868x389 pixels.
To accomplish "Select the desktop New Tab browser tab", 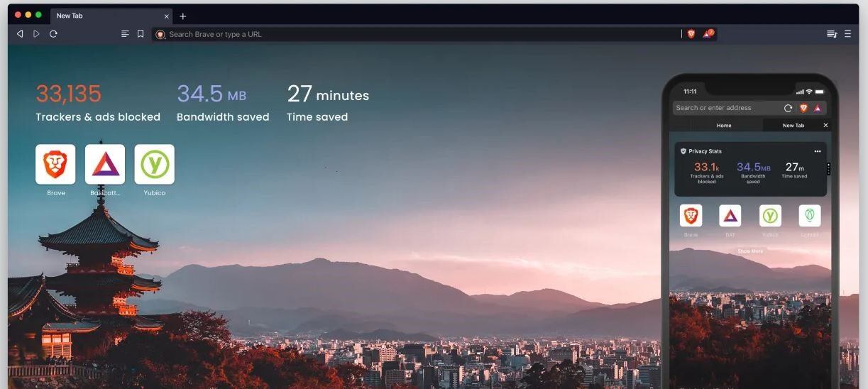I will tap(106, 16).
